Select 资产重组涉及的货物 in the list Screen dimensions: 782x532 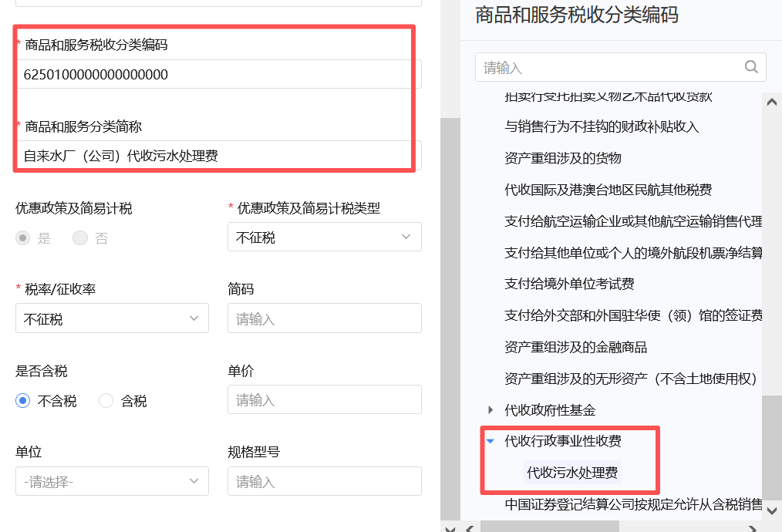click(562, 158)
